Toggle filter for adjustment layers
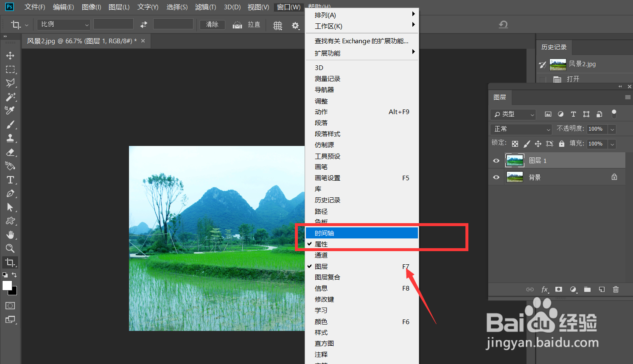Viewport: 633px width, 364px height. [560, 114]
